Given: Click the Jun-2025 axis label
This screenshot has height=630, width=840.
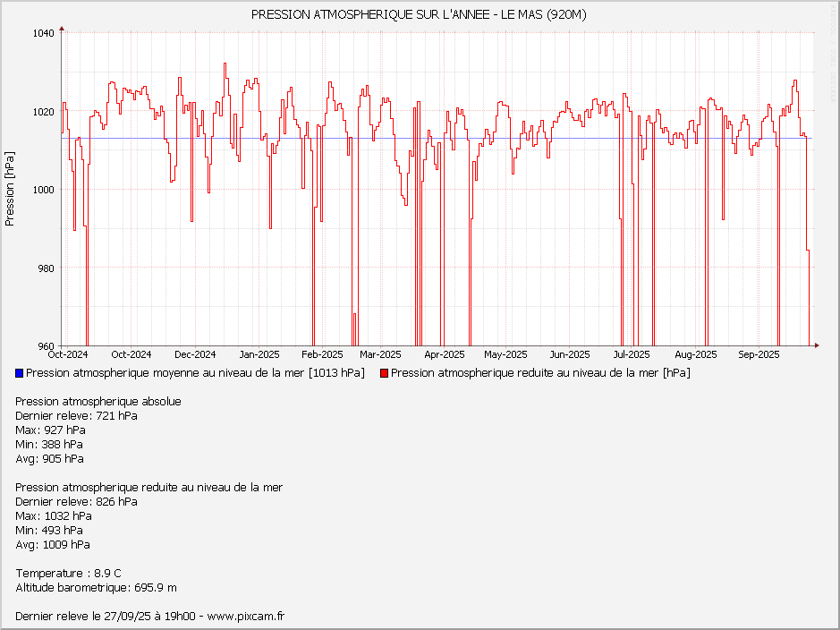Looking at the screenshot, I should [x=570, y=354].
